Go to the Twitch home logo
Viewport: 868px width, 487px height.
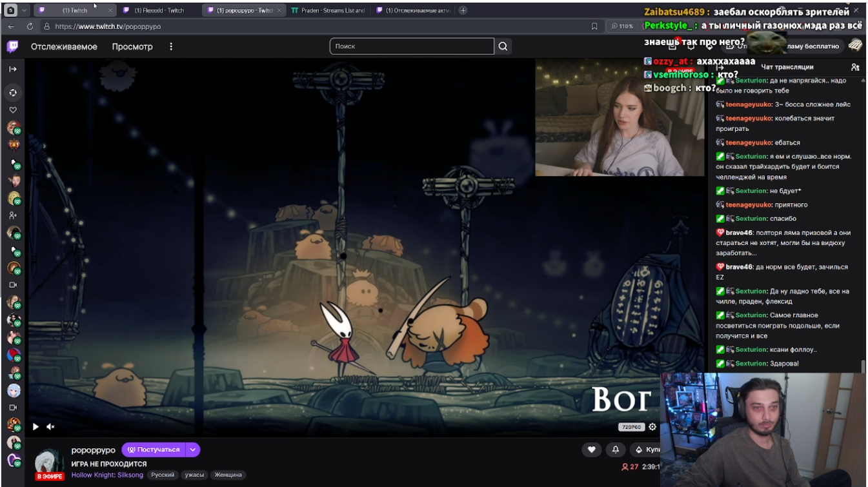pos(12,46)
